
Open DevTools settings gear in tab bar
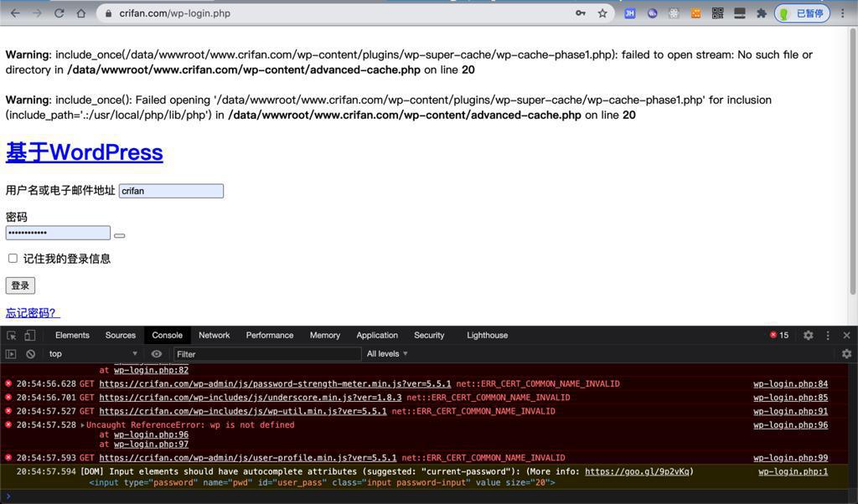point(809,335)
